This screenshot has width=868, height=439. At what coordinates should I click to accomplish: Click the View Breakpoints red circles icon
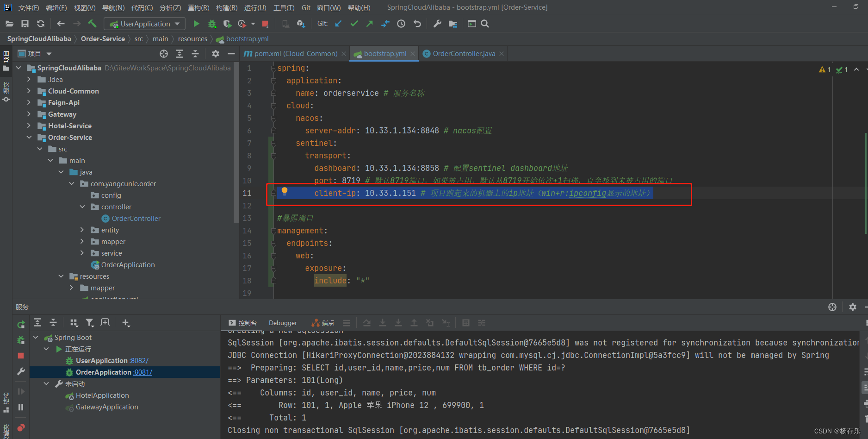pyautogui.click(x=21, y=427)
